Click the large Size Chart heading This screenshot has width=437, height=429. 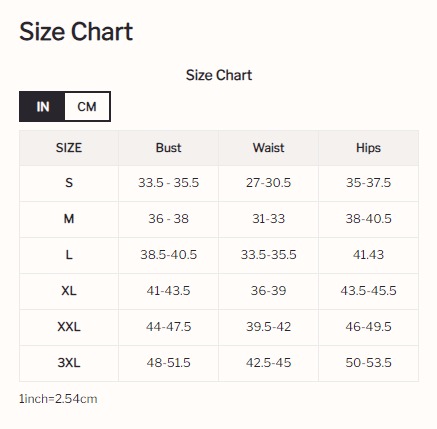pos(76,32)
